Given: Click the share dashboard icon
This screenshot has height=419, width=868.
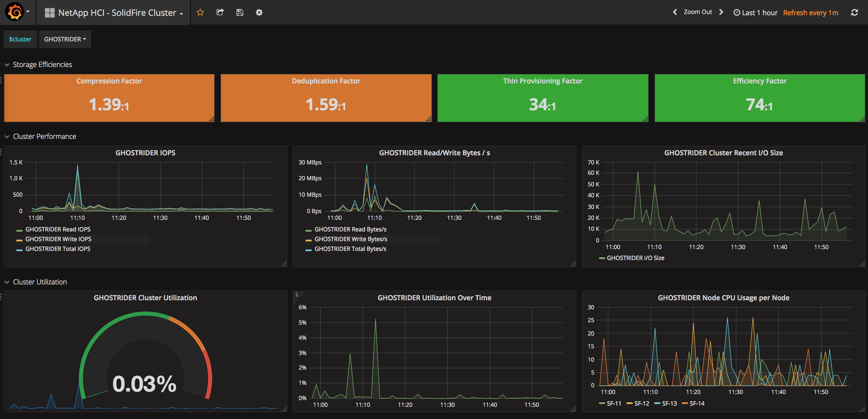Looking at the screenshot, I should click(220, 12).
